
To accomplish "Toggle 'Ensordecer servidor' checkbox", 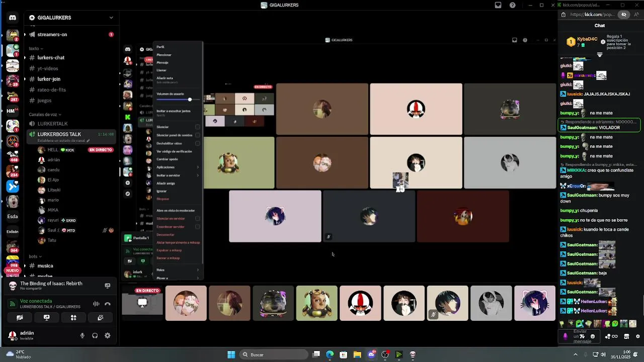I will point(197,227).
